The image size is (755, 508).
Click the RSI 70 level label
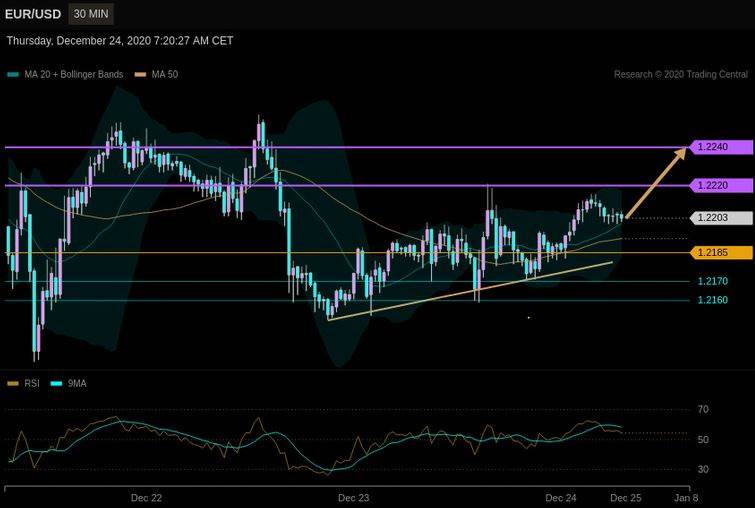click(x=703, y=410)
